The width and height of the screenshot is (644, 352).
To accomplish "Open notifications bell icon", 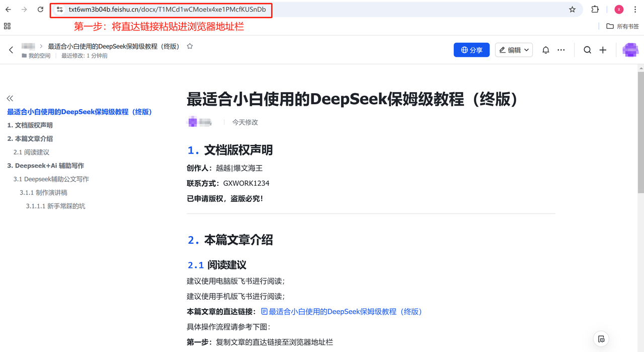I will pyautogui.click(x=545, y=50).
